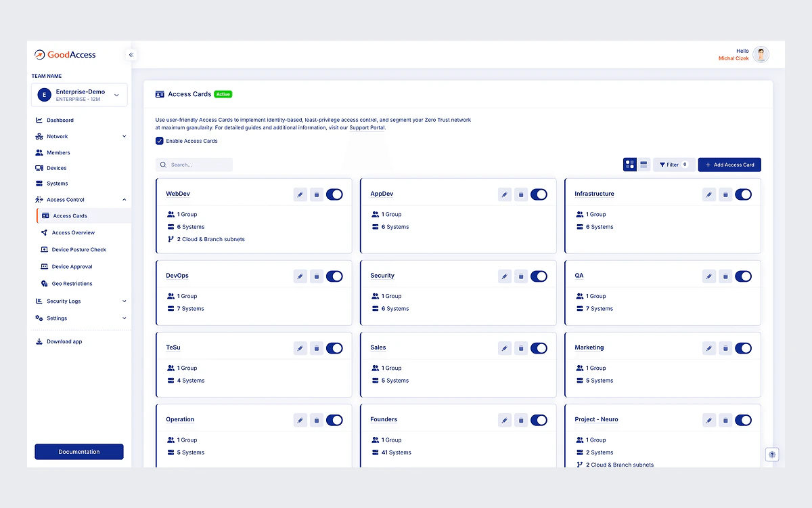Disable the DevOps access card switch
This screenshot has width=812, height=508.
pyautogui.click(x=334, y=276)
